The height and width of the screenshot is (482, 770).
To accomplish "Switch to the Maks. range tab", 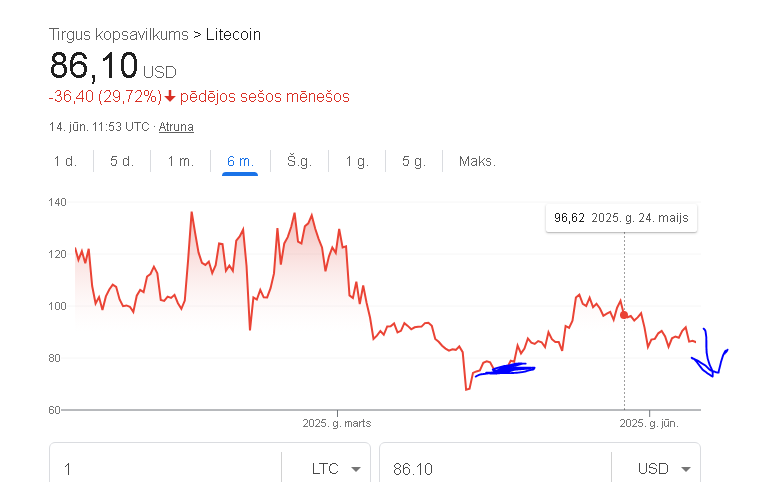I will point(477,161).
